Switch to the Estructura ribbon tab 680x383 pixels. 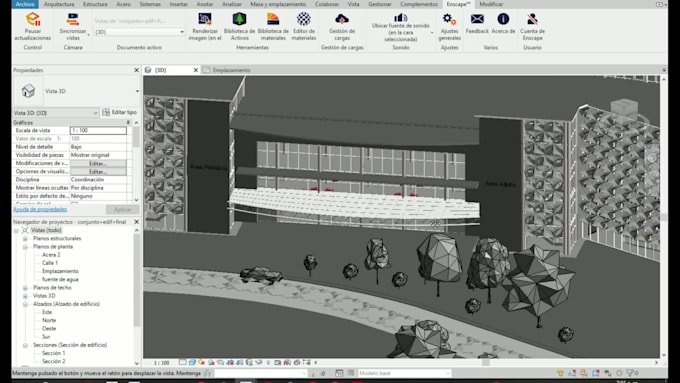[x=95, y=4]
